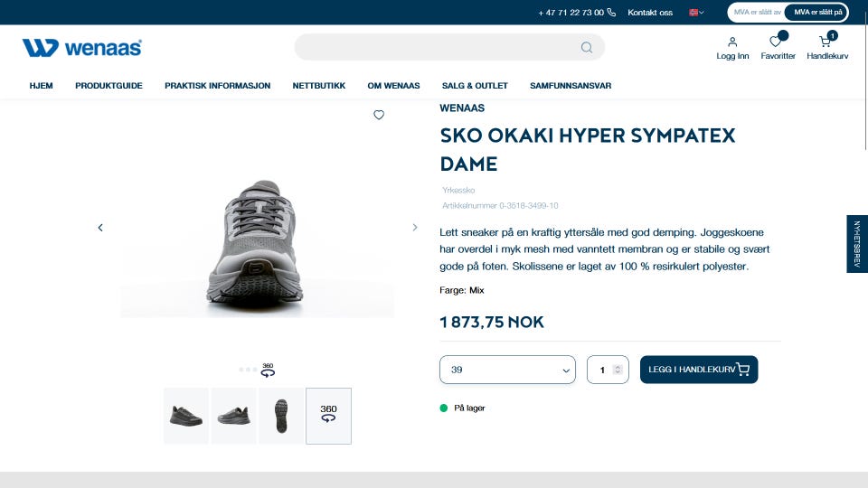The width and height of the screenshot is (868, 488).
Task: Open PRAKTISK INFORMASJON menu item
Action: click(x=218, y=86)
